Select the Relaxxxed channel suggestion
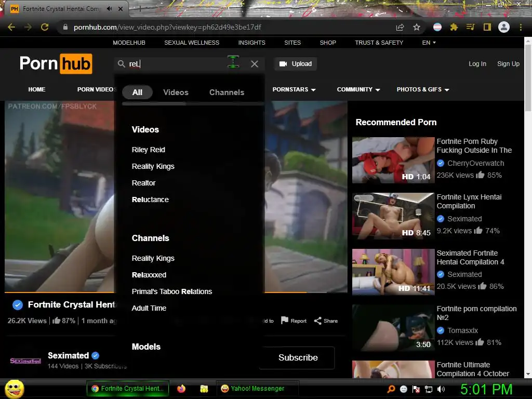Image resolution: width=532 pixels, height=399 pixels. (149, 275)
